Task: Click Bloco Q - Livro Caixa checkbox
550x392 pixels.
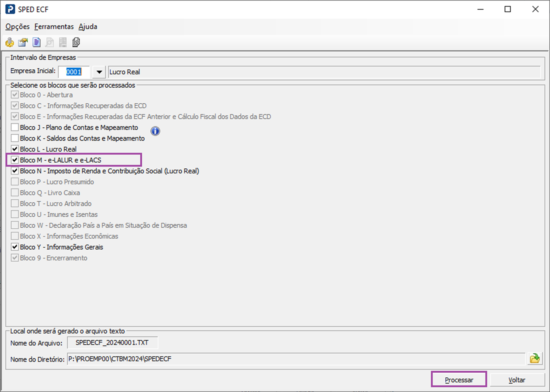Action: [x=15, y=192]
